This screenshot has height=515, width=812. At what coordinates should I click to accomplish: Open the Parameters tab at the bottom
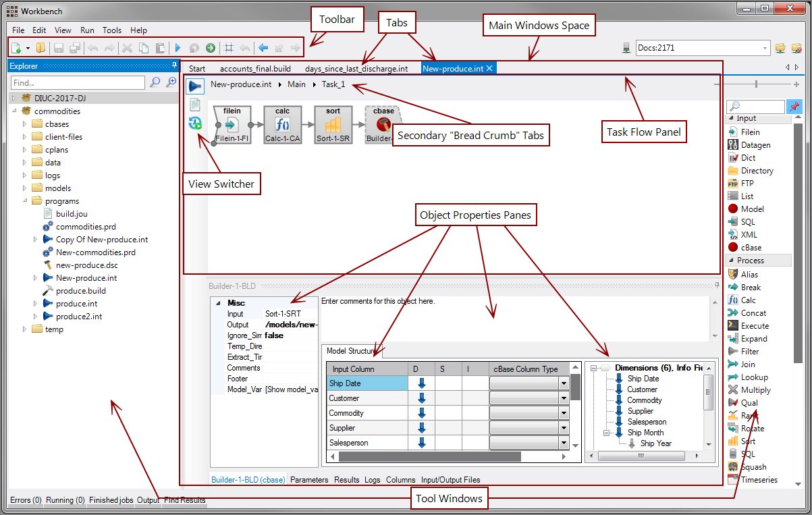click(308, 480)
